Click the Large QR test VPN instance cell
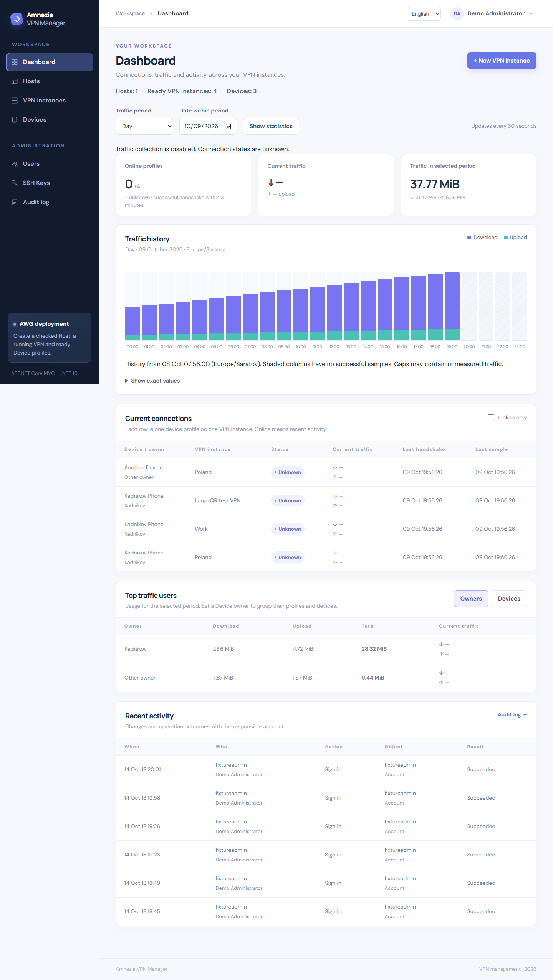The height and width of the screenshot is (980, 553). 217,501
